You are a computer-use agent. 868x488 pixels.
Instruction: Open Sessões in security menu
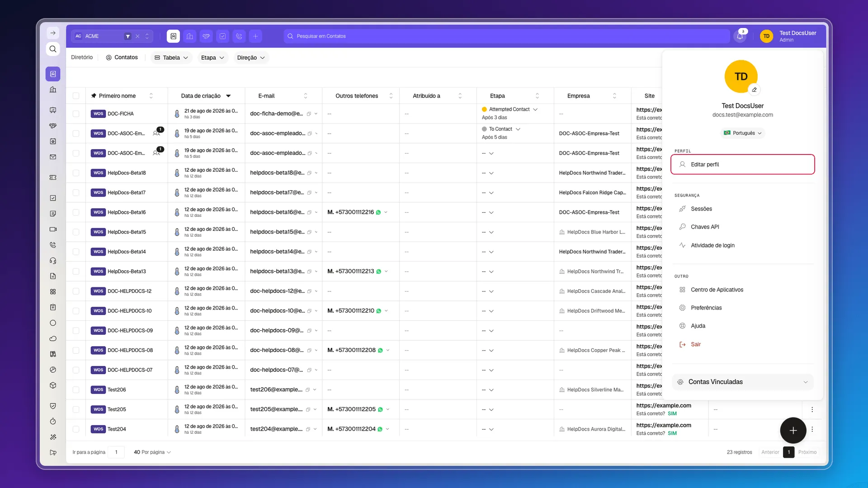pos(701,209)
